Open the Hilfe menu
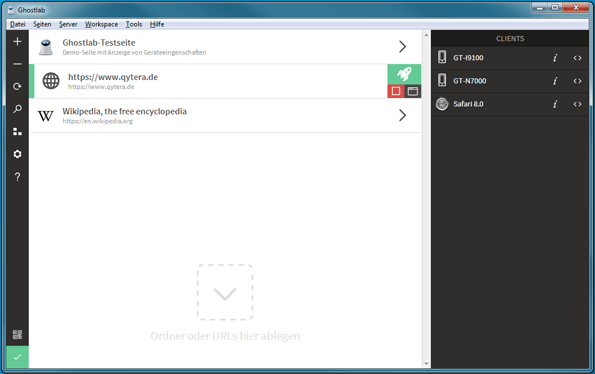The height and width of the screenshot is (374, 595). point(157,24)
